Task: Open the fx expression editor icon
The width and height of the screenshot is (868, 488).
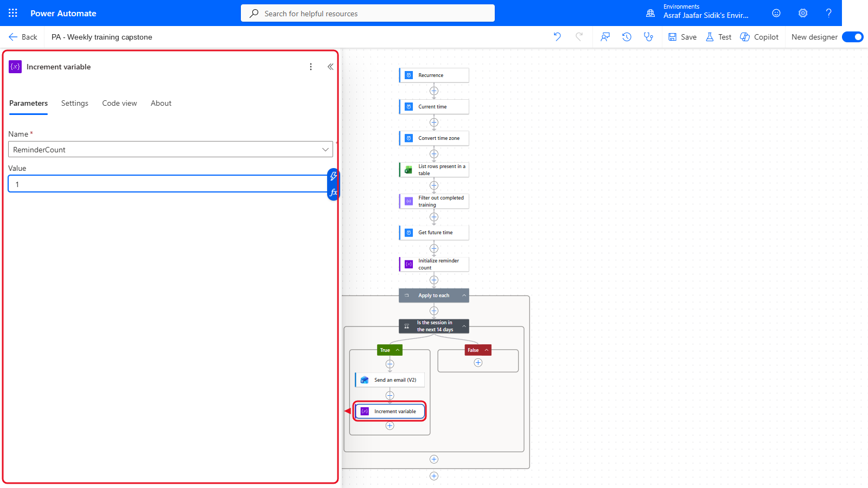Action: (334, 192)
